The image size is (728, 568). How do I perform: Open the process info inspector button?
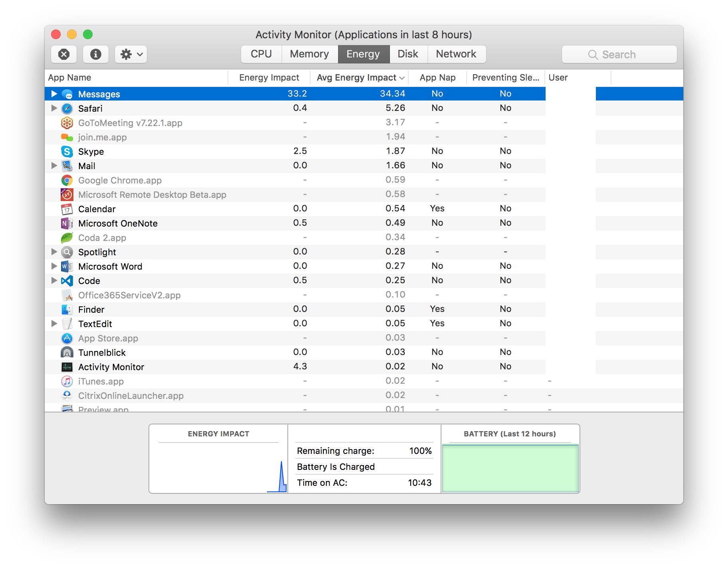point(96,54)
